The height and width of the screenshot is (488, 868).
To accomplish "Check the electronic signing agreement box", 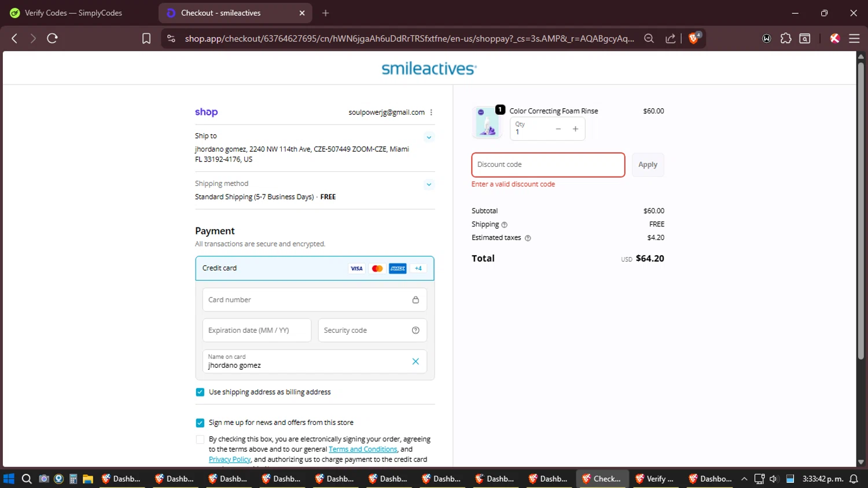I will click(200, 439).
